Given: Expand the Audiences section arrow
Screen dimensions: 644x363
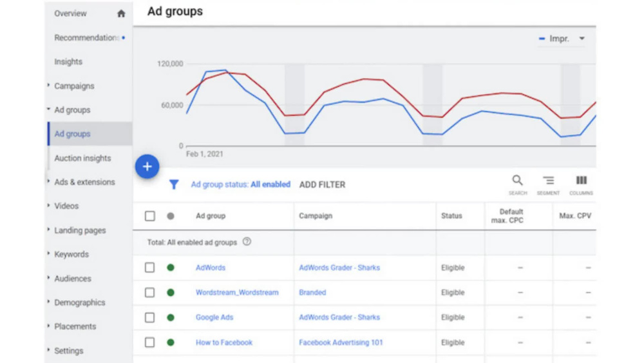Looking at the screenshot, I should pyautogui.click(x=48, y=278).
